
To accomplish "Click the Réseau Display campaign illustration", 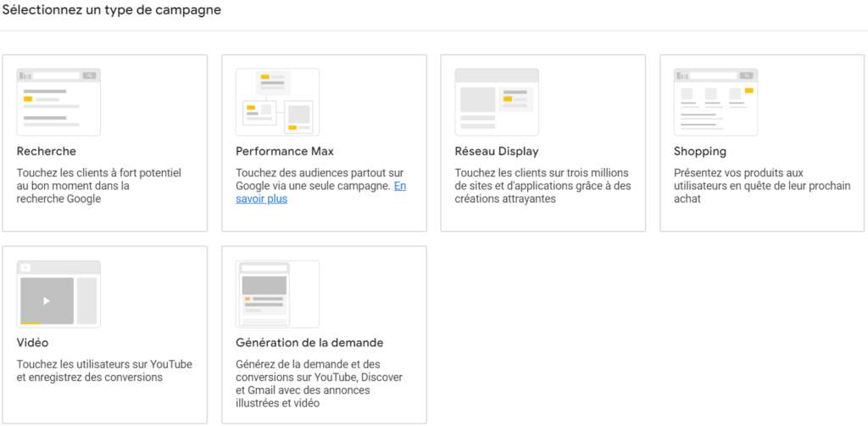I will 497,102.
